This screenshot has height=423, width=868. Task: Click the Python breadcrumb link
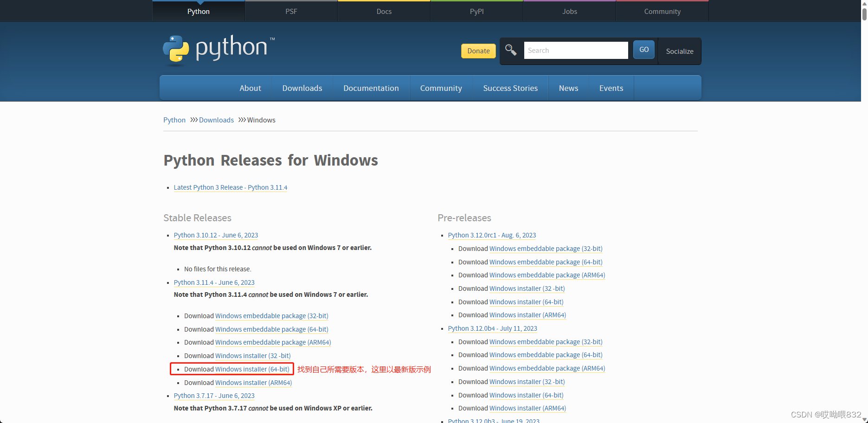pos(174,120)
